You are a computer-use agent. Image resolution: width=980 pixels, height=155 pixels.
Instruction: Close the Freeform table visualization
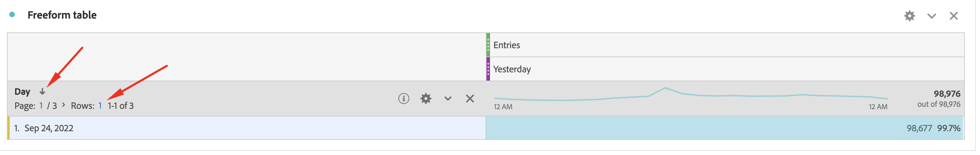(x=953, y=15)
